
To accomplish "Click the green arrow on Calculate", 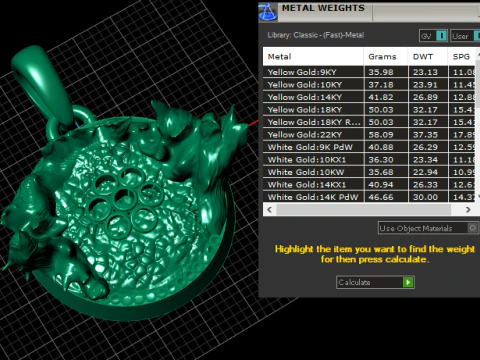I will [x=408, y=282].
